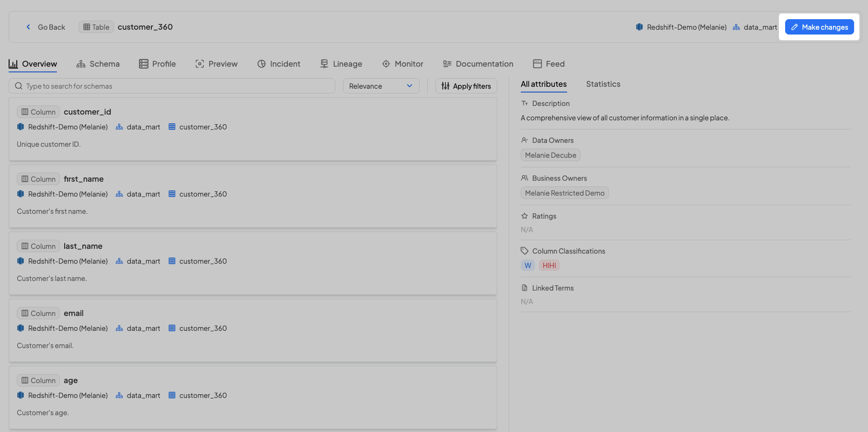Click the Ratings star icon
This screenshot has width=868, height=432.
pyautogui.click(x=525, y=216)
